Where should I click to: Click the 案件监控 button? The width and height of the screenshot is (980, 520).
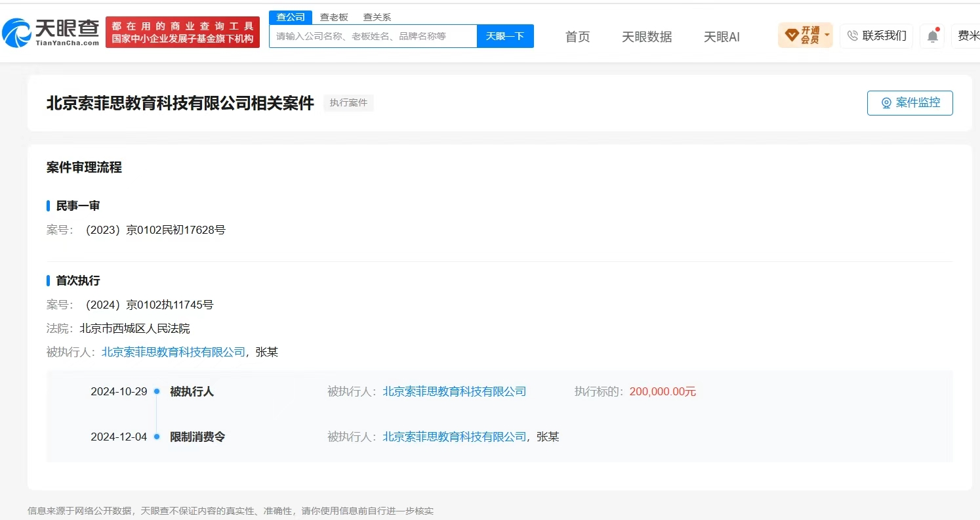(x=910, y=103)
